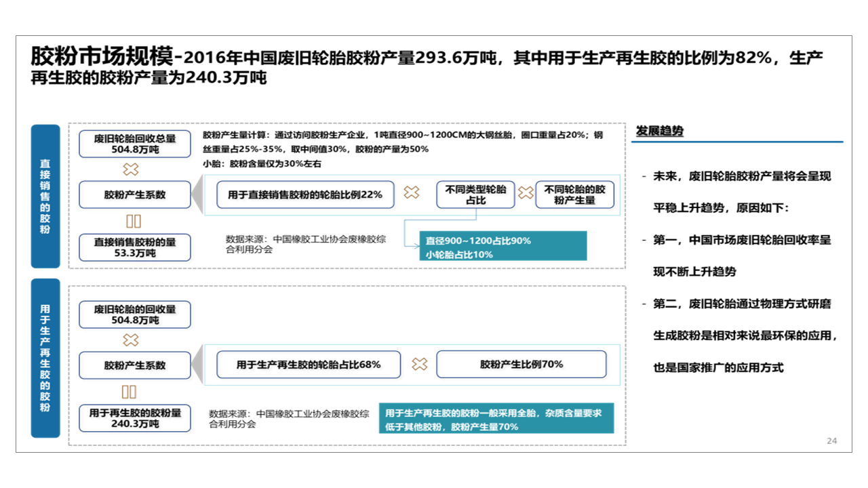Select the 废旧轮胎回收总量 504.8万吨 box
Image resolution: width=868 pixels, height=488 pixels.
tap(134, 144)
